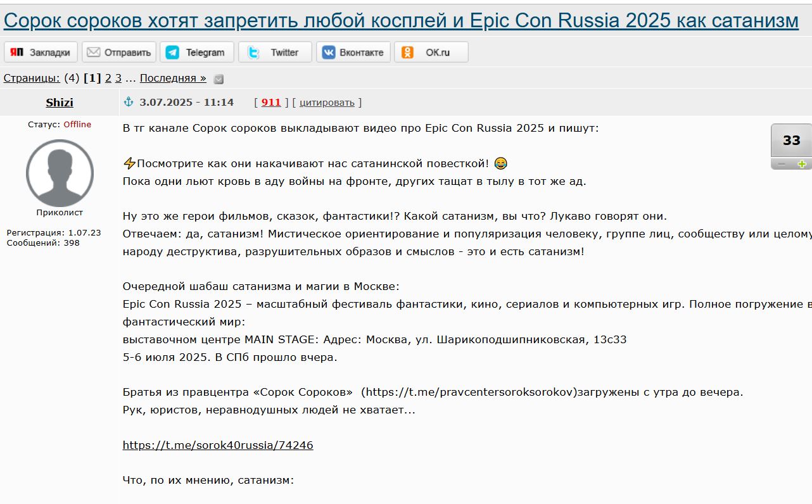Image resolution: width=812 pixels, height=504 pixels.
Task: Click the line Рук, юристов, неравнодушных людей
Action: tap(269, 410)
